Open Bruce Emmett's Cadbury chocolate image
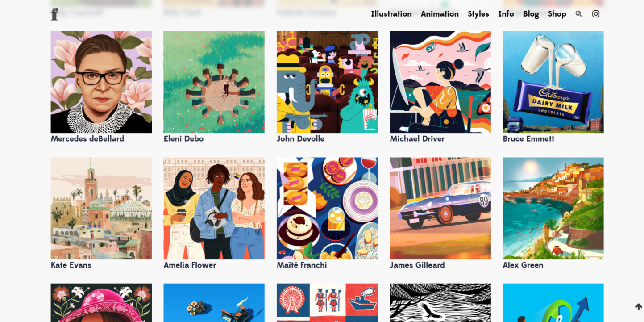The image size is (644, 322). (x=553, y=82)
